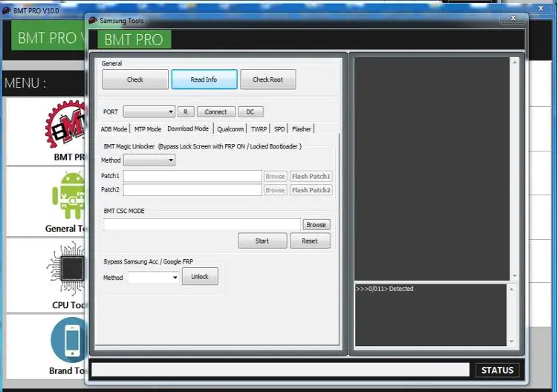
Task: Click Flash Patch2 button
Action: click(x=311, y=190)
